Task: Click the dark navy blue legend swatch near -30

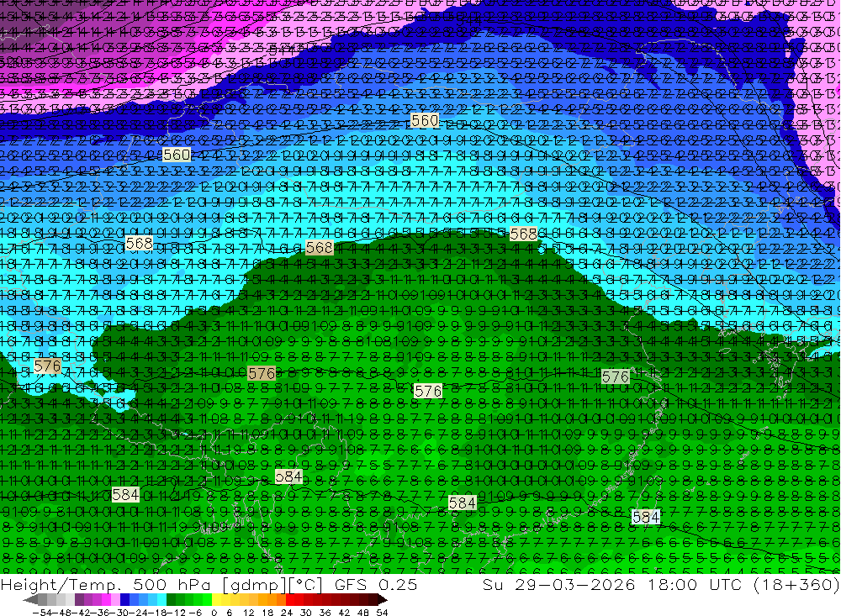Action: tap(124, 600)
